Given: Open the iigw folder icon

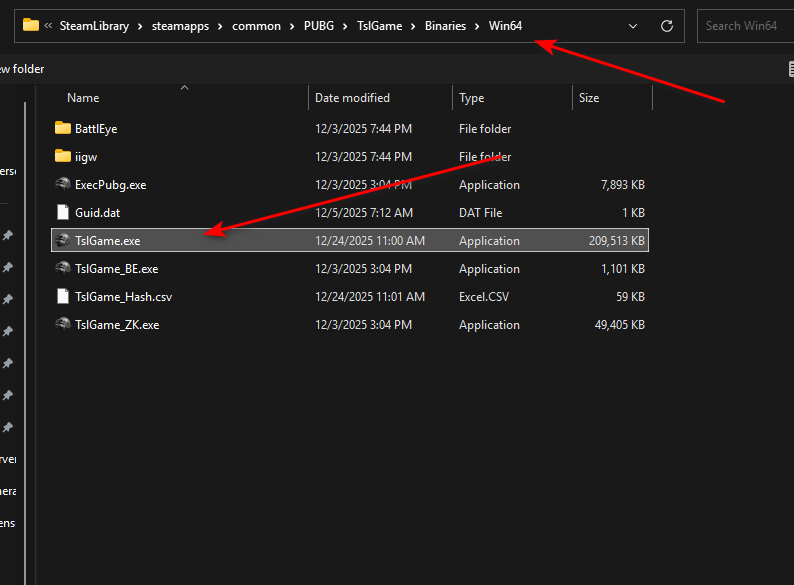Looking at the screenshot, I should (63, 156).
